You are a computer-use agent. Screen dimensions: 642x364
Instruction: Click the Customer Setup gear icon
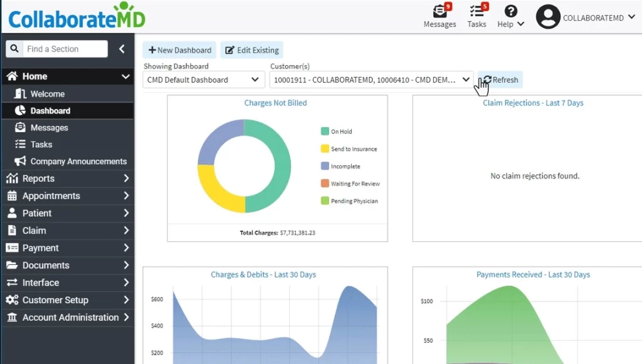(13, 299)
